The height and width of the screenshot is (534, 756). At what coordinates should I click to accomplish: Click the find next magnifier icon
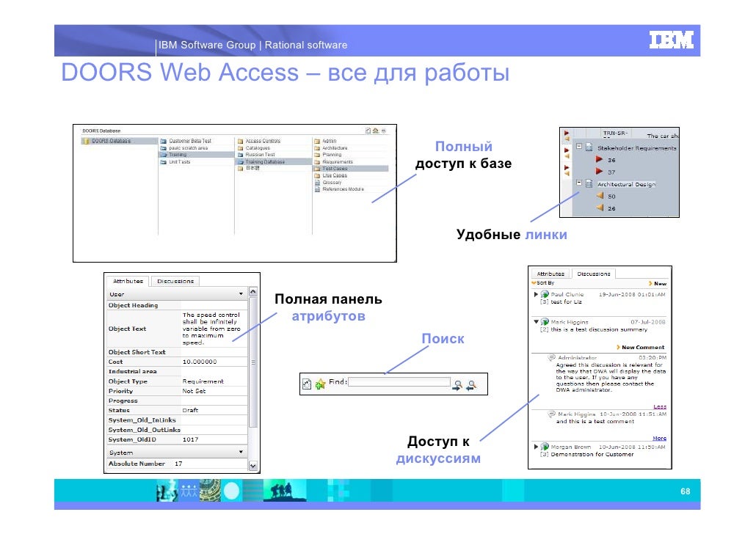[457, 385]
